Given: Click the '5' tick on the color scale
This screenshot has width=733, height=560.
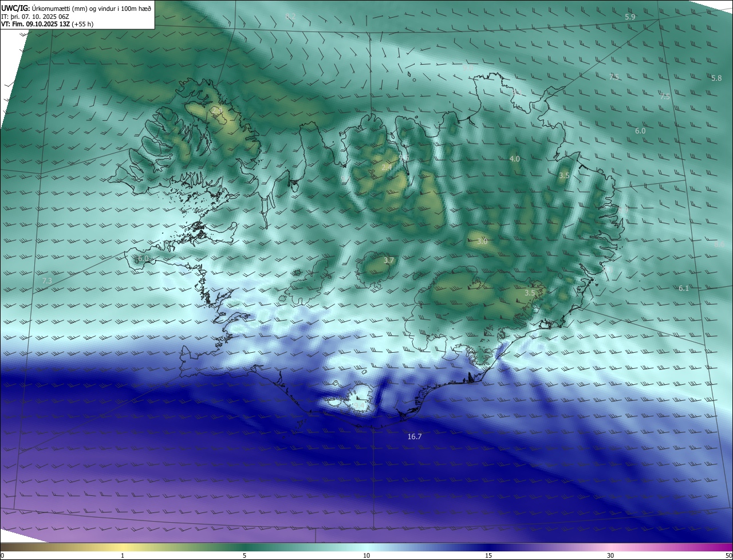Looking at the screenshot, I should [x=245, y=555].
